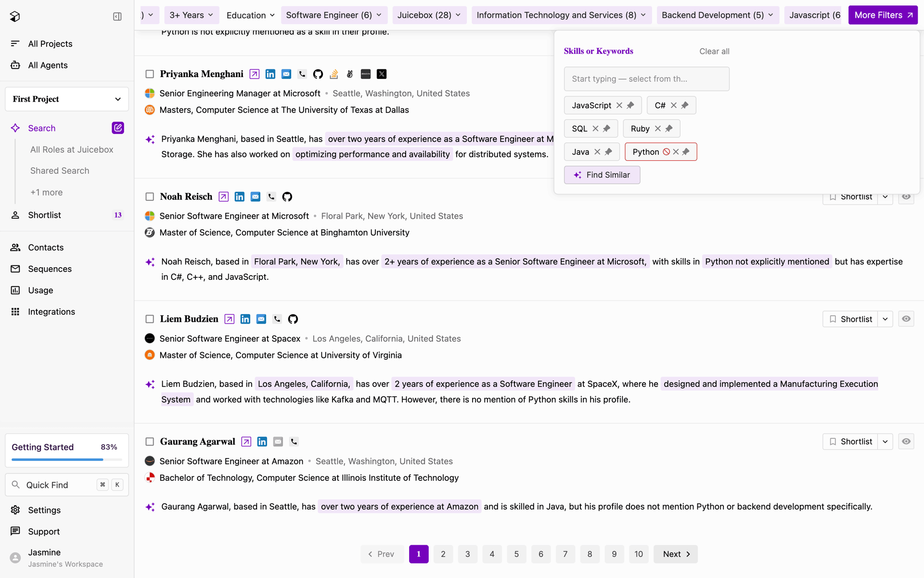Click Clear all in skills panel
Image resolution: width=924 pixels, height=578 pixels.
[714, 52]
